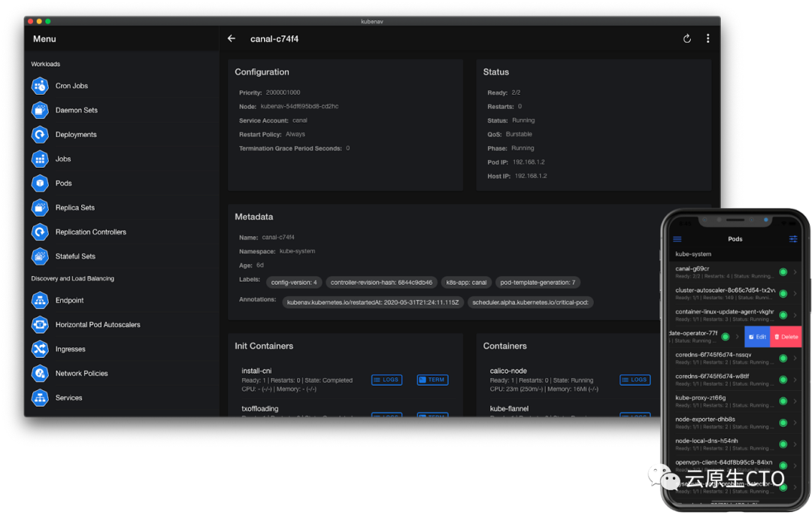Image resolution: width=812 pixels, height=515 pixels.
Task: Select the Daemon Sets icon
Action: point(40,111)
